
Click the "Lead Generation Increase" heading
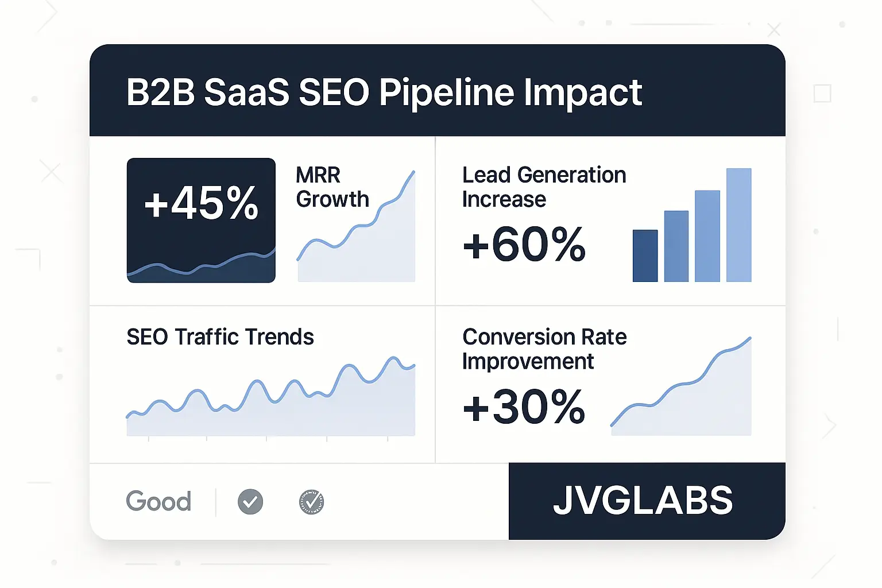543,187
